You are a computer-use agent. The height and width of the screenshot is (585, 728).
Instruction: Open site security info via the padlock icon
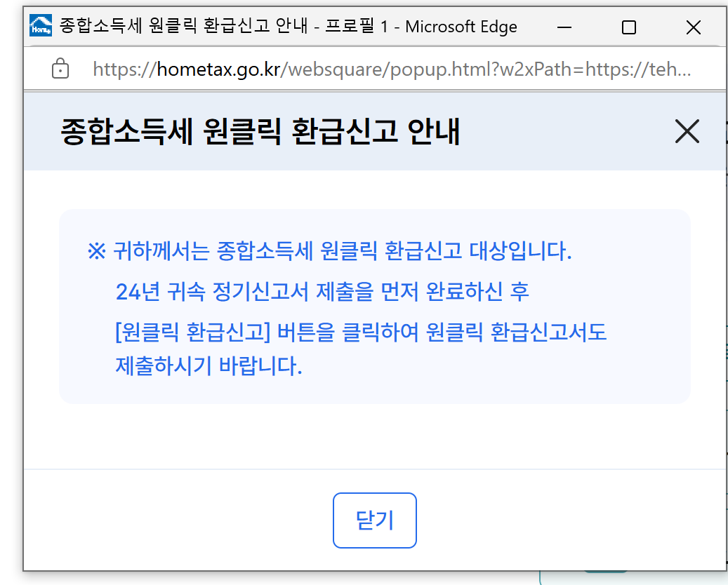(60, 68)
